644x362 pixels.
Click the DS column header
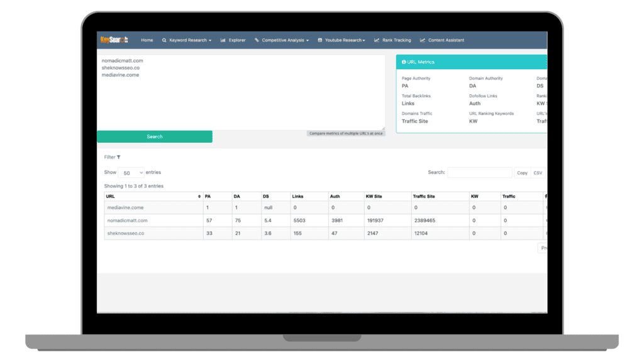point(275,197)
